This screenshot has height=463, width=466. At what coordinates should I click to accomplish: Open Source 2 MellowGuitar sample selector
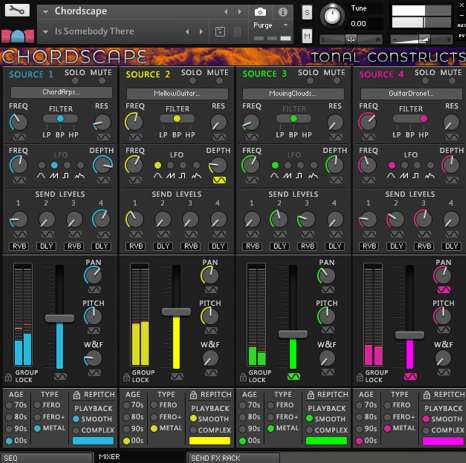tap(177, 94)
